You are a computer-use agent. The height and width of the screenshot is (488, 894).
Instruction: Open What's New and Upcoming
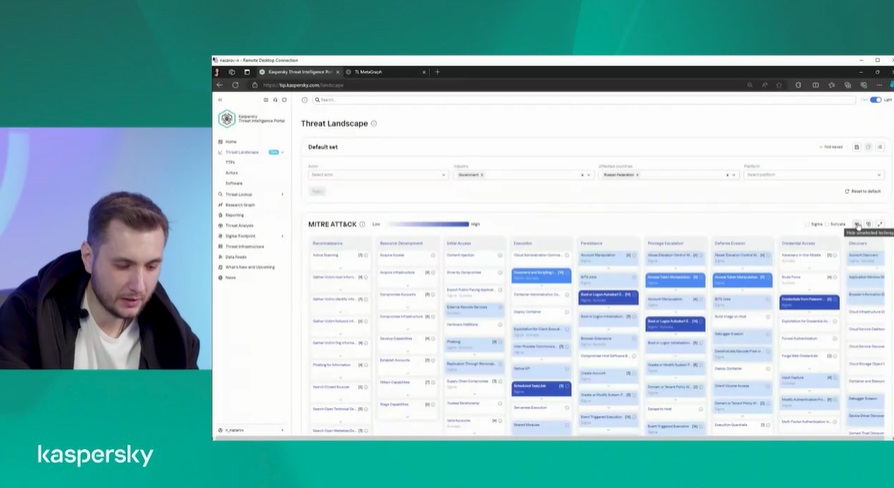coord(250,267)
